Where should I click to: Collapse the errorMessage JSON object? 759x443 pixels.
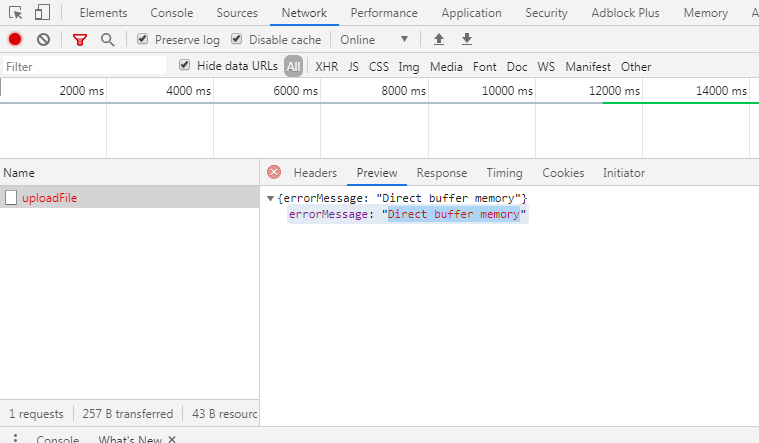pos(271,199)
